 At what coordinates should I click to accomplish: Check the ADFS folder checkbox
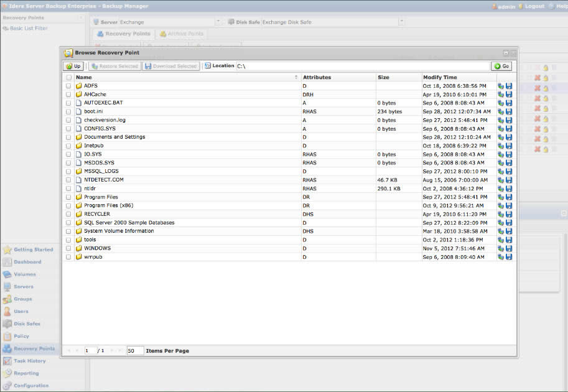tap(68, 86)
